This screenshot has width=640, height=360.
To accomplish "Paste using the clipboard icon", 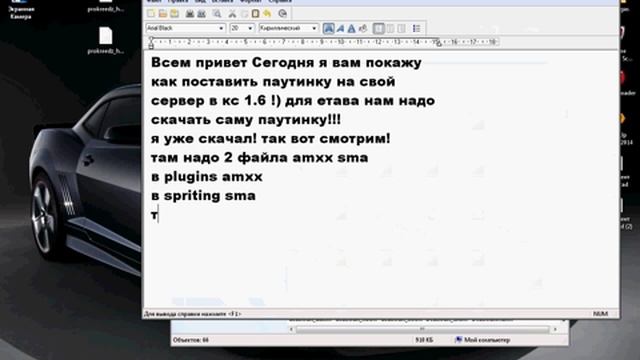I will (255, 13).
